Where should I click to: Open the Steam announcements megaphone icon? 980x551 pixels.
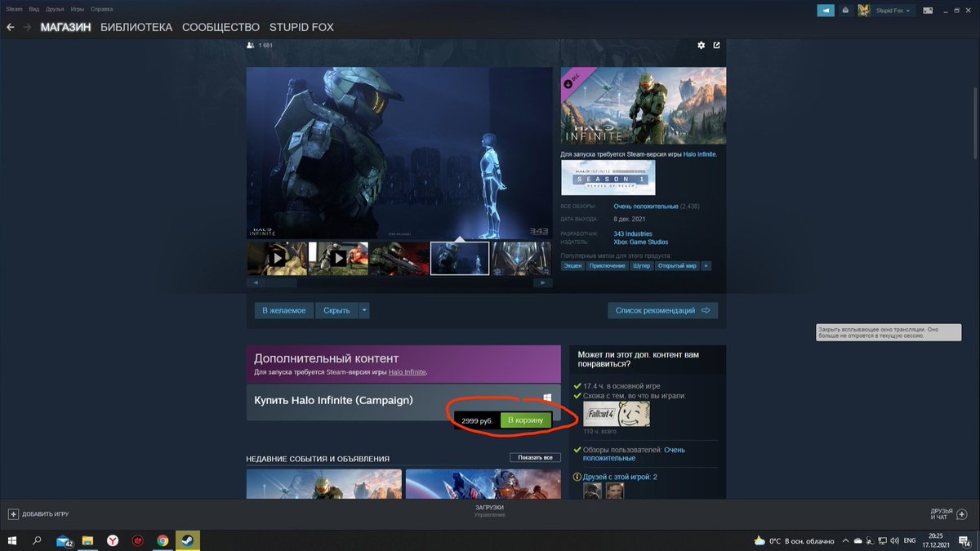click(x=826, y=11)
